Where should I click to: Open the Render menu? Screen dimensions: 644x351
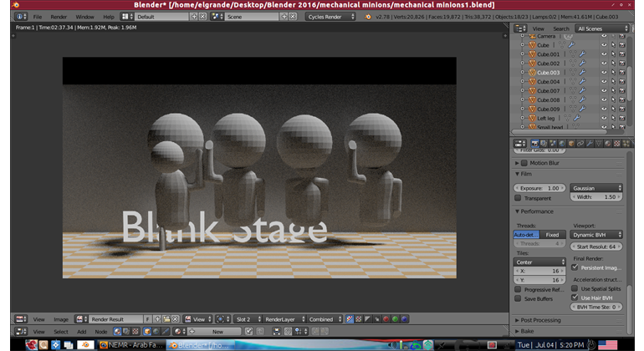[59, 17]
